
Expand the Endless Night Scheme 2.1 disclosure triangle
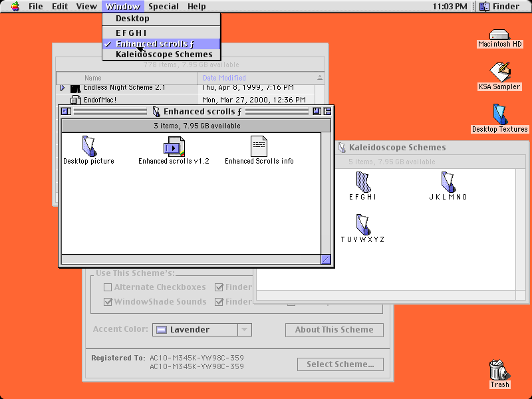[x=63, y=88]
